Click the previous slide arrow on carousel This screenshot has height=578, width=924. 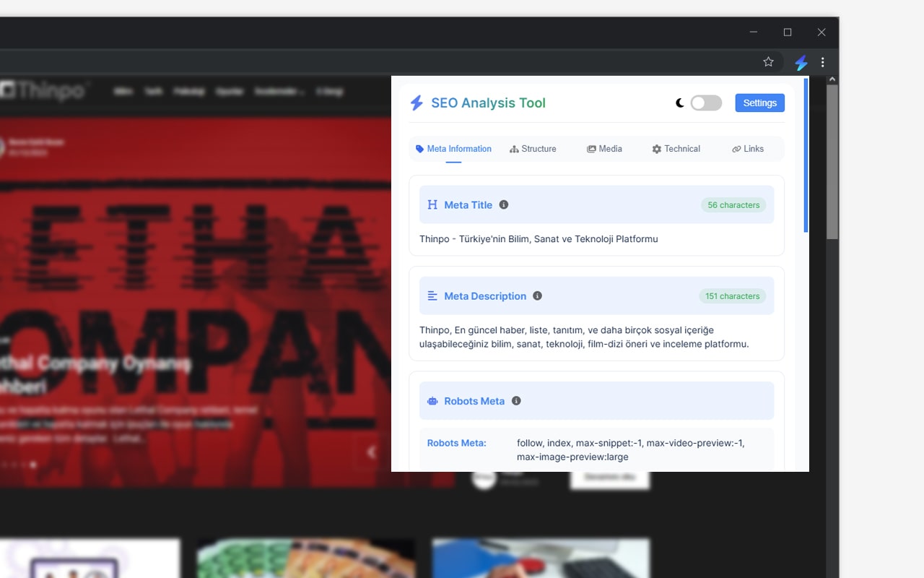(371, 452)
